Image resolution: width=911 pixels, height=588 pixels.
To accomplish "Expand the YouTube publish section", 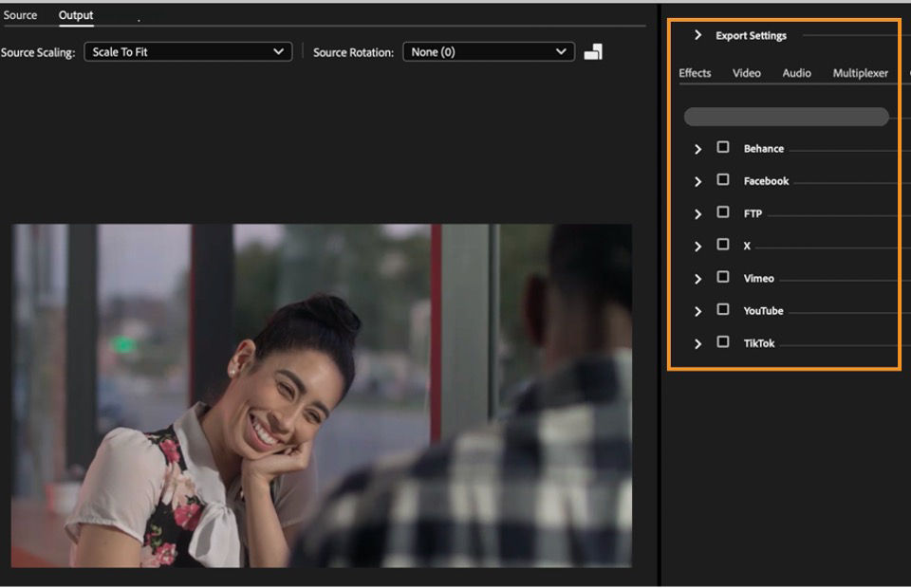I will 697,312.
